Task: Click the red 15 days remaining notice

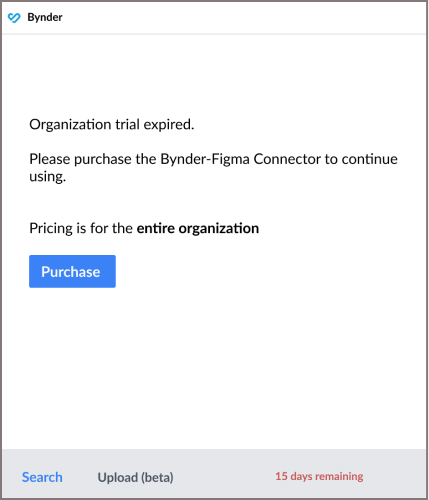Action: pyautogui.click(x=319, y=476)
